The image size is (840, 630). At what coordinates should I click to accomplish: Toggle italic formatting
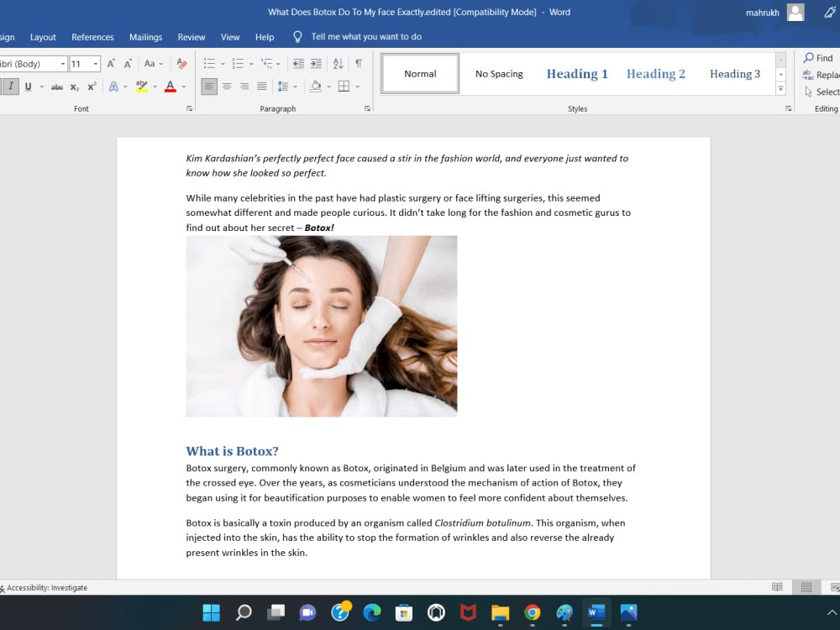[11, 87]
